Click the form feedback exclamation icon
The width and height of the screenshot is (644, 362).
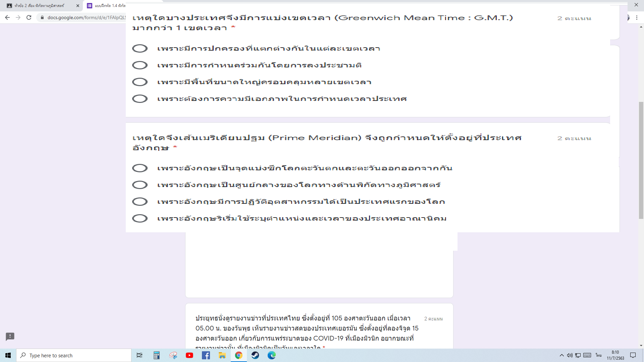pyautogui.click(x=10, y=336)
